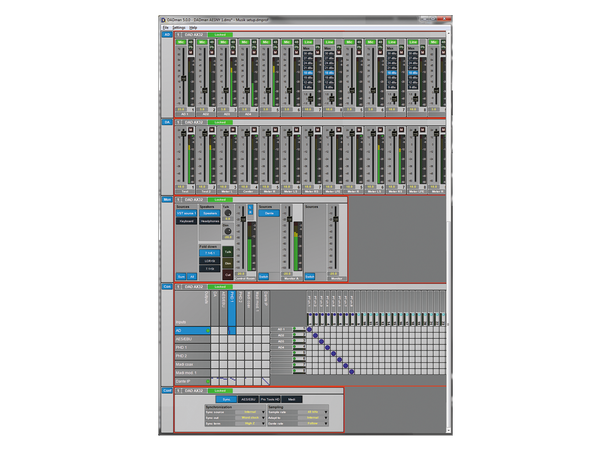Toggle the mute icon on AD channel 3
This screenshot has width=610, height=450.
pyautogui.click(x=233, y=52)
